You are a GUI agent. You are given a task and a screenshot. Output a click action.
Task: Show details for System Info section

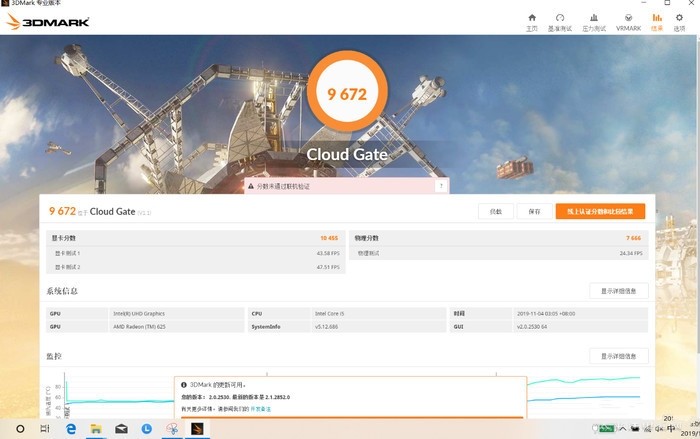point(618,291)
